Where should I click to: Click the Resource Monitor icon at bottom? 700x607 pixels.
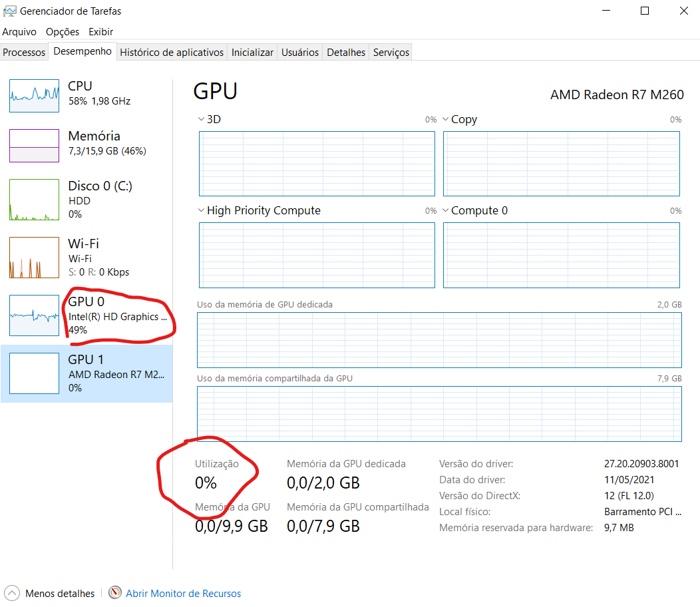tap(115, 593)
